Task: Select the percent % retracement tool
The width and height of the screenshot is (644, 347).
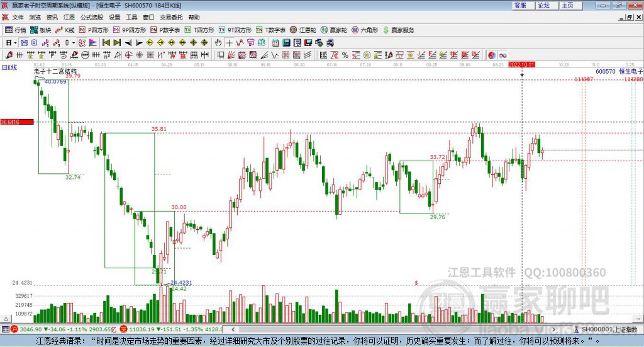Action: [x=345, y=55]
